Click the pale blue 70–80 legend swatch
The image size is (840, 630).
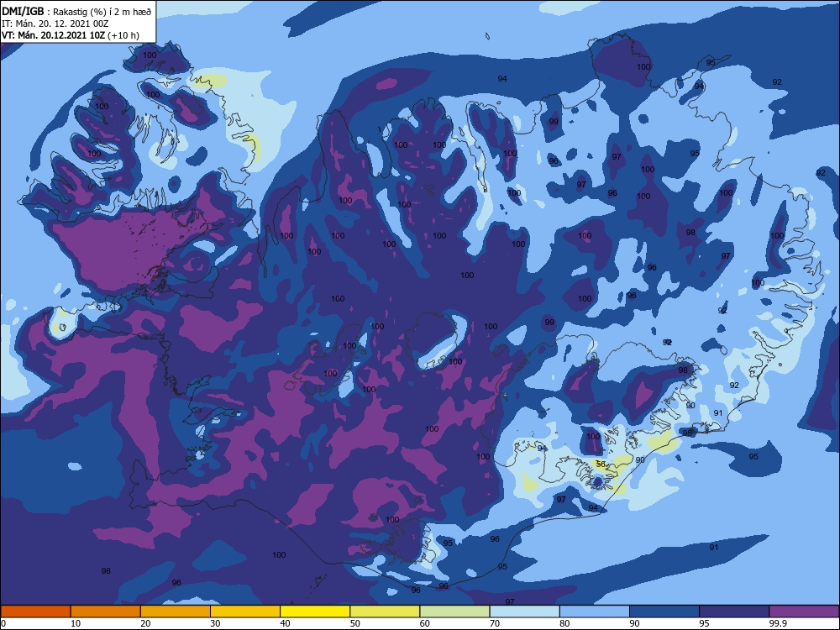[x=525, y=612]
